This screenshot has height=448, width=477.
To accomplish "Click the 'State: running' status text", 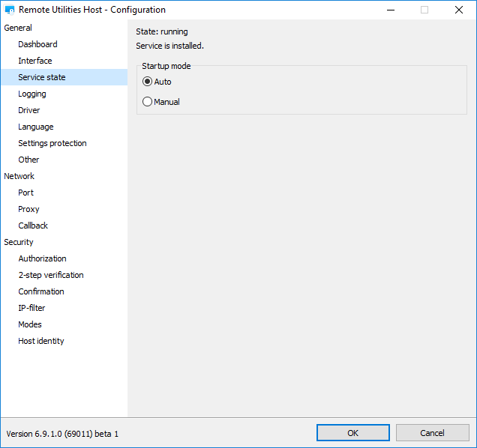I will pos(162,31).
